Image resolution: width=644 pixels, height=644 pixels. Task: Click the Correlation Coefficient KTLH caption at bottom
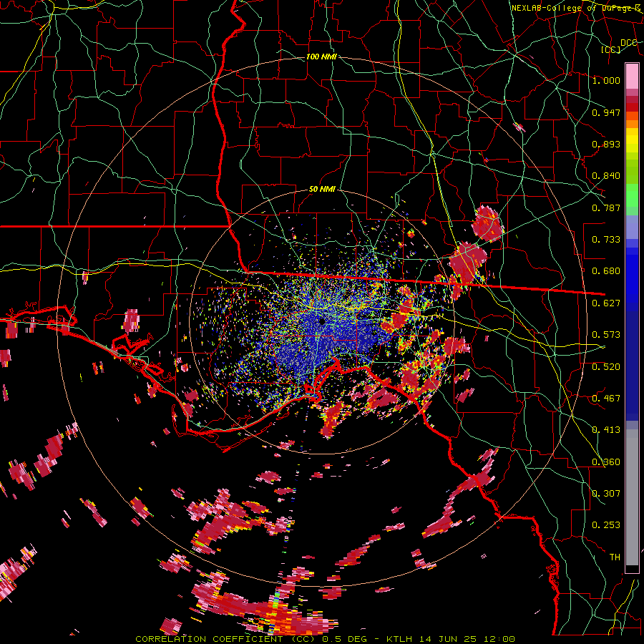pyautogui.click(x=325, y=639)
